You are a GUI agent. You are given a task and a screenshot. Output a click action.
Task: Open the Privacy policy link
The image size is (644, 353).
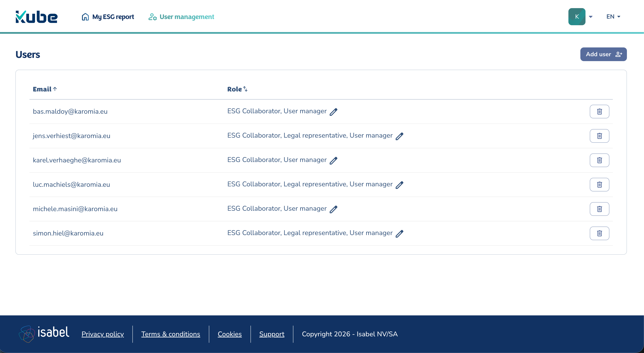[102, 334]
